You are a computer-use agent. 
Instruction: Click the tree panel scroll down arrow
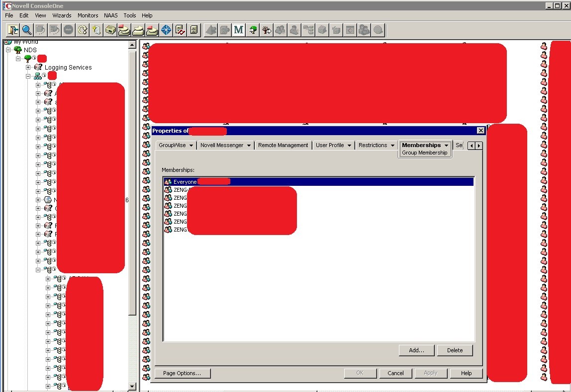(x=132, y=387)
